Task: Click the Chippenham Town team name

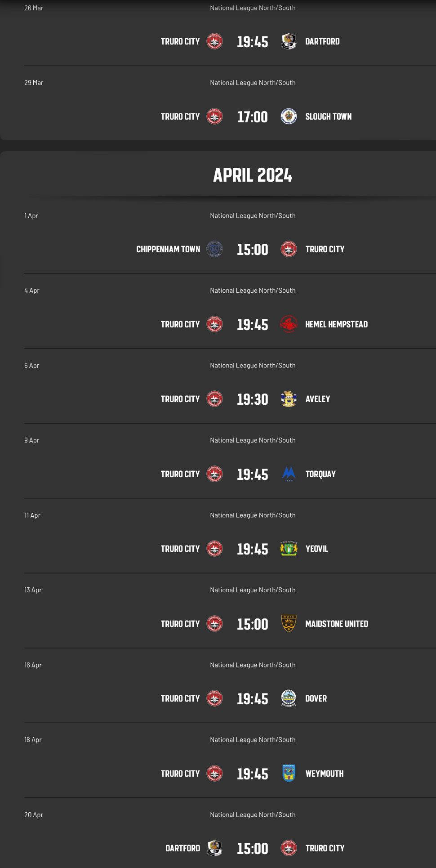Action: click(168, 249)
